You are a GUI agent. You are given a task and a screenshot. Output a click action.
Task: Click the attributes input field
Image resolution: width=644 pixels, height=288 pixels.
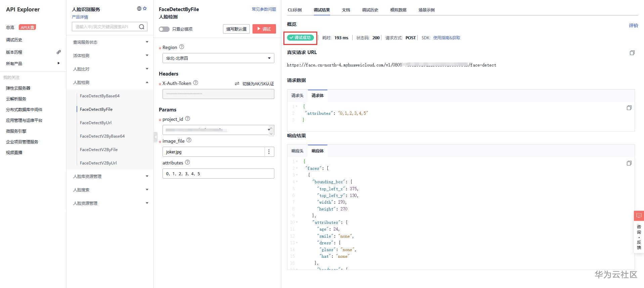[x=218, y=174]
